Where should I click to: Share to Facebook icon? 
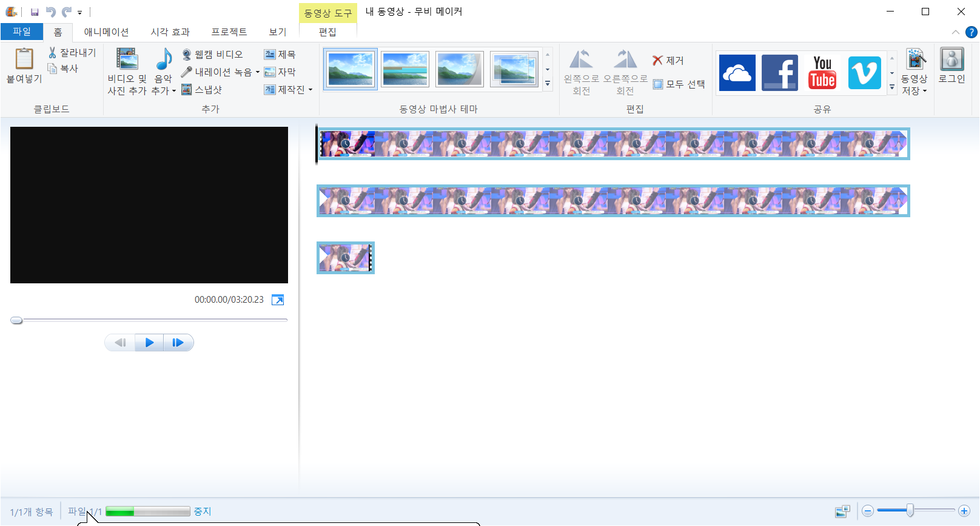point(780,73)
